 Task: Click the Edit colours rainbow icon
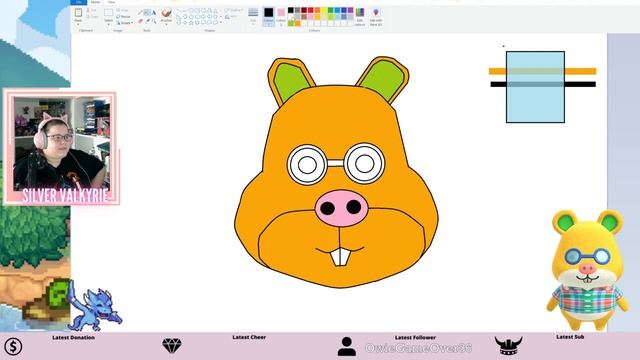pos(360,12)
